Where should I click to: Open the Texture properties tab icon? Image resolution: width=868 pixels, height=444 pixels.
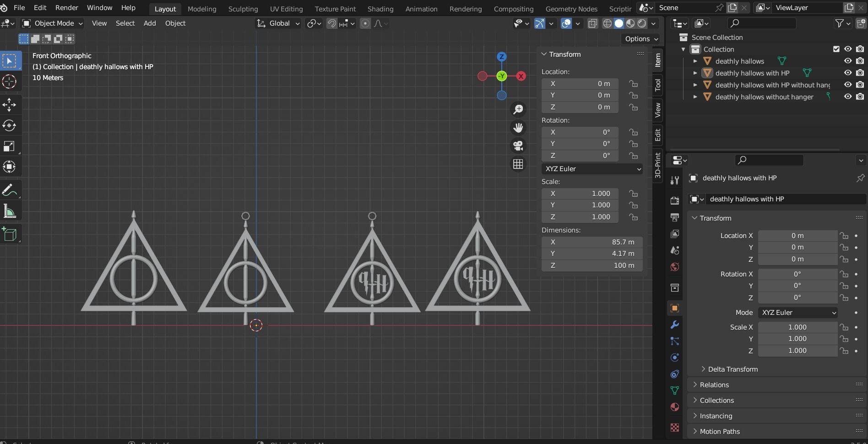(674, 427)
